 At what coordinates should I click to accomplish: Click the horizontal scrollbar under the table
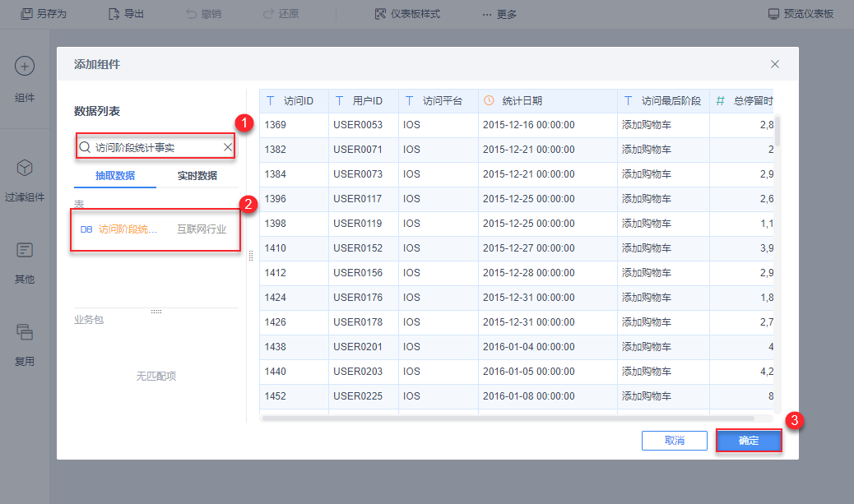point(508,418)
